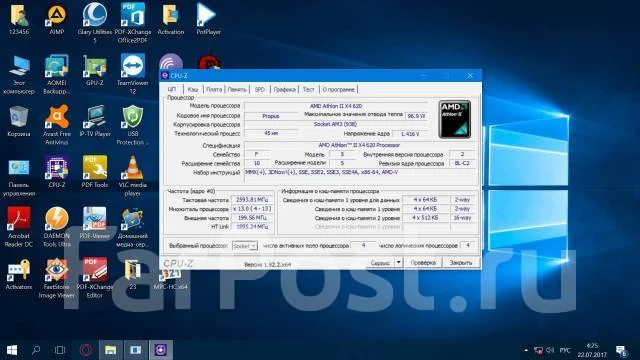Open the Activation desktop icon
This screenshot has height=360, width=640.
[x=171, y=20]
